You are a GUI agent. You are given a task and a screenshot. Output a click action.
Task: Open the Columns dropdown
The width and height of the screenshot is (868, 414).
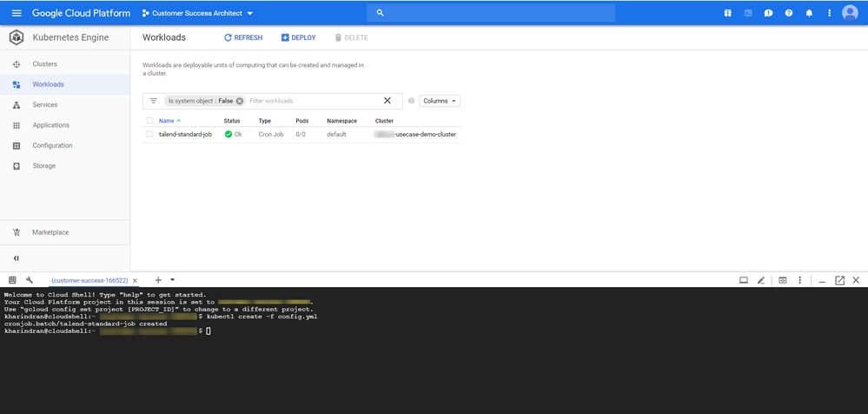tap(440, 101)
